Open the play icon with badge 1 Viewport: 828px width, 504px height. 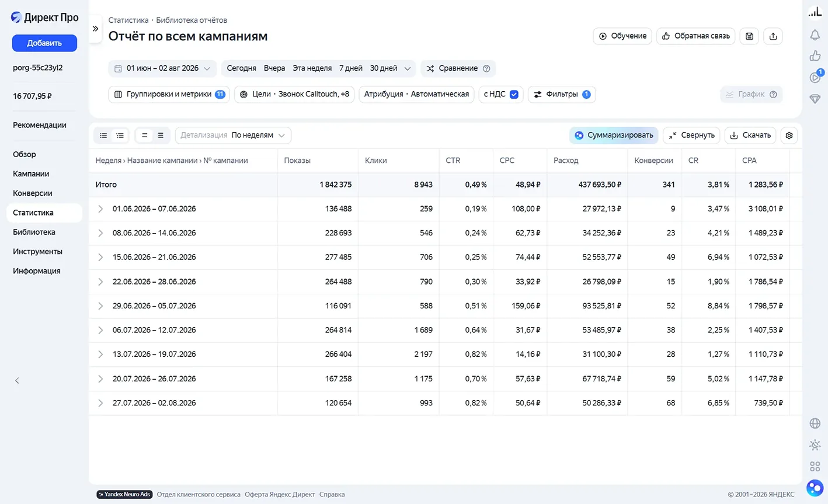pyautogui.click(x=815, y=77)
